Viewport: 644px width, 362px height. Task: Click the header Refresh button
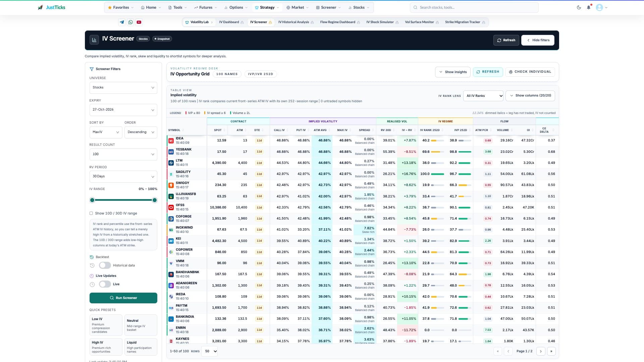[x=506, y=40]
